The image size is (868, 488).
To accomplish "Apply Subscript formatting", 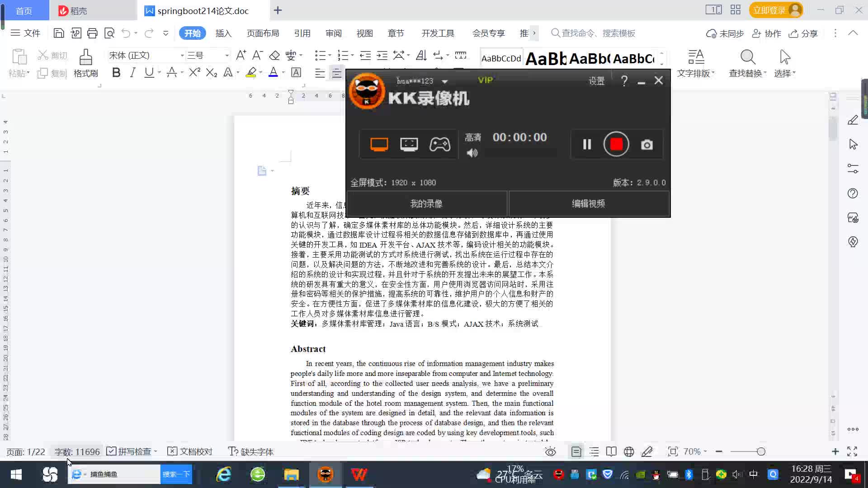I will pyautogui.click(x=212, y=72).
